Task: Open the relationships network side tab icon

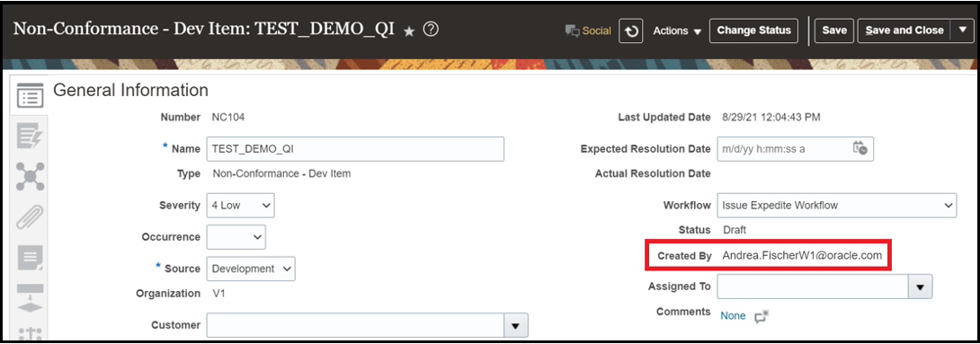Action: (29, 177)
